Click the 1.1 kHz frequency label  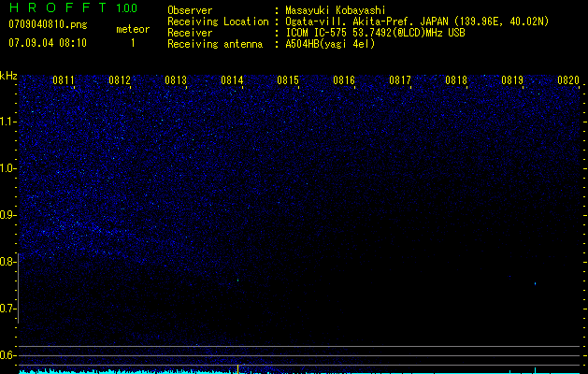click(7, 122)
